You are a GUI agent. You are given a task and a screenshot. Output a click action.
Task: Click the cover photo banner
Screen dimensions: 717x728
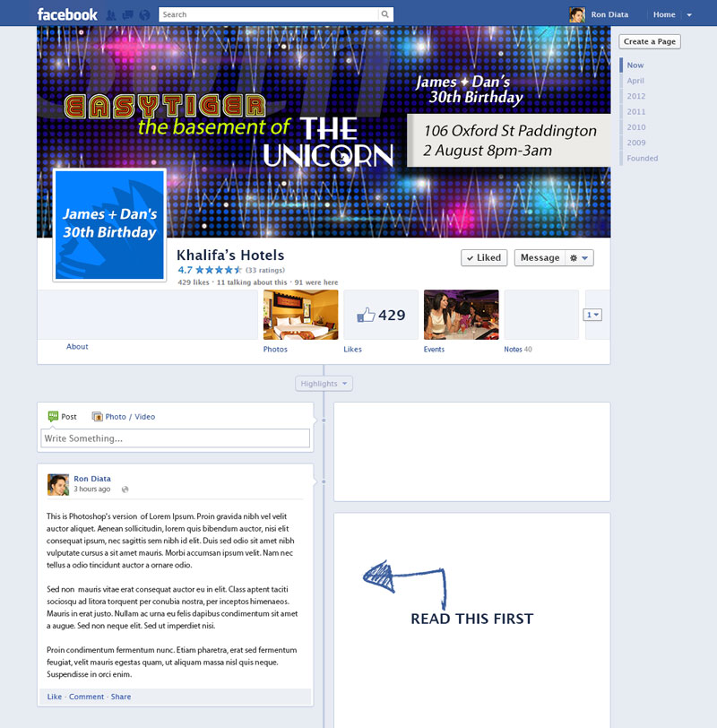pyautogui.click(x=324, y=132)
